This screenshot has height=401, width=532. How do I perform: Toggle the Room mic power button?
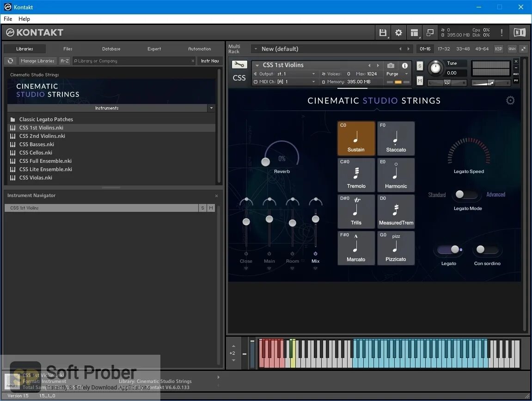[292, 253]
